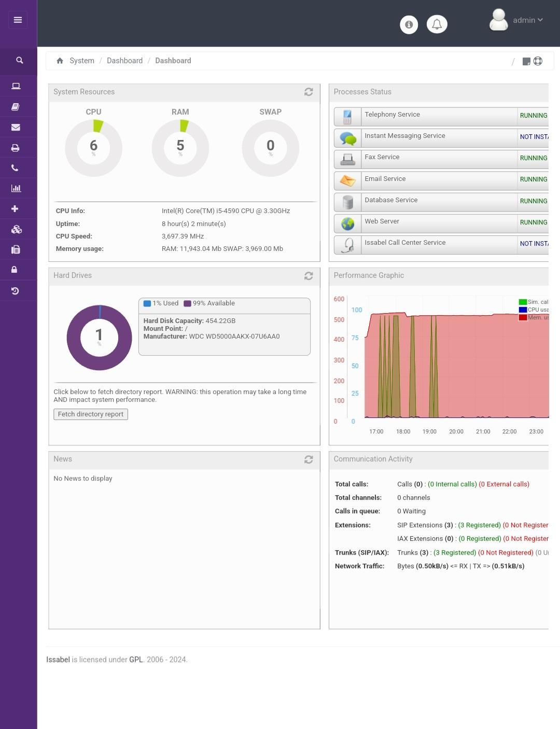Viewport: 560px width, 729px height.
Task: Click the "8 hour(s) 2 minute(s)" uptime value
Action: [x=194, y=224]
